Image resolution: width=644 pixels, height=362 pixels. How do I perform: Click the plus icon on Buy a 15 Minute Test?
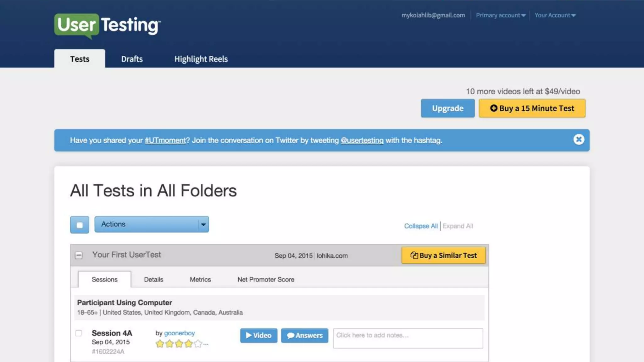coord(494,108)
